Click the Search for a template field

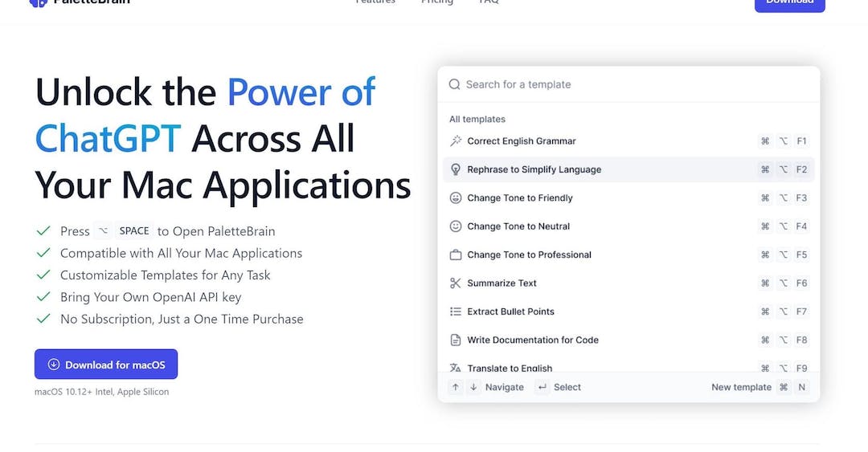tap(628, 84)
